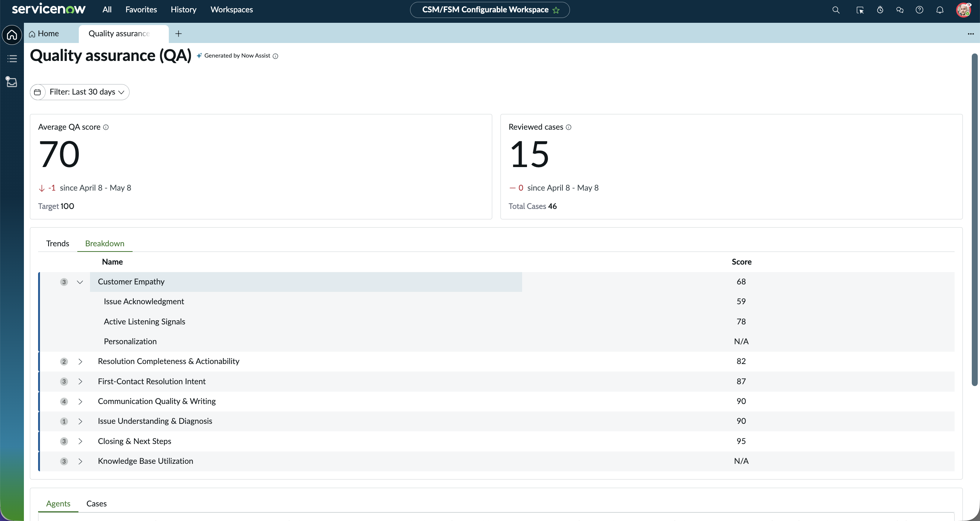This screenshot has width=980, height=521.
Task: Click score 95 for Closing & Next Steps
Action: click(x=741, y=441)
